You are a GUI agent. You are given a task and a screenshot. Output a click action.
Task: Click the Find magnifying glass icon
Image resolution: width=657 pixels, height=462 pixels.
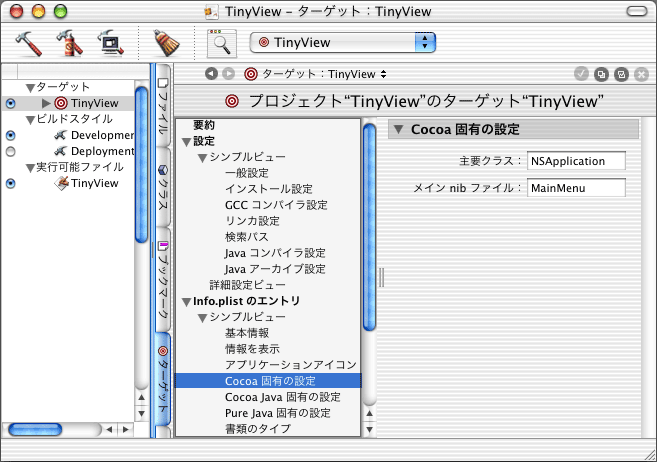pyautogui.click(x=220, y=43)
